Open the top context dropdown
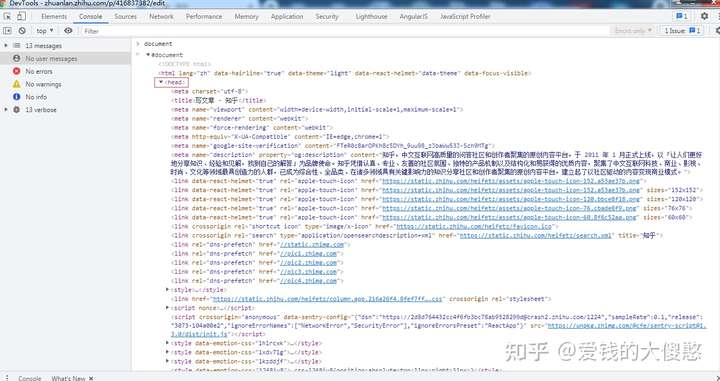Image resolution: width=720 pixels, height=381 pixels. (45, 31)
